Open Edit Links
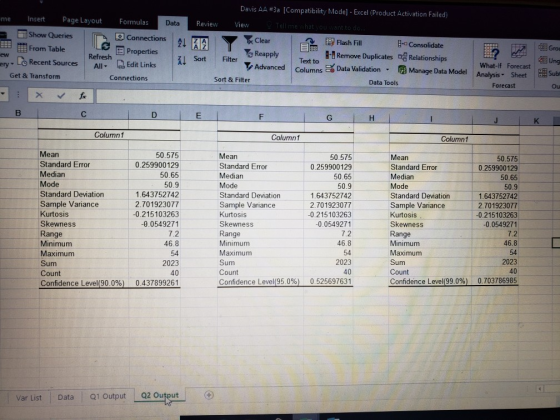This screenshot has height=420, width=560. [136, 65]
